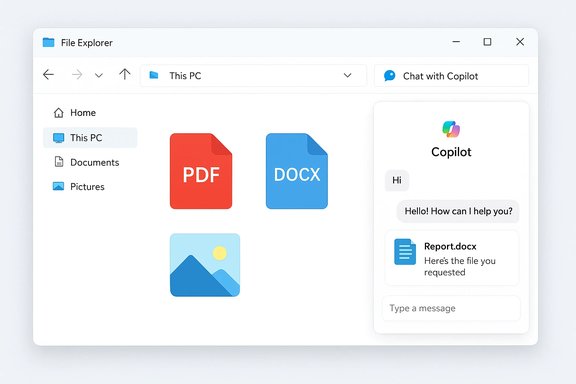The width and height of the screenshot is (576, 384).
Task: Click the Copilot chat bubble icon
Action: tap(389, 76)
